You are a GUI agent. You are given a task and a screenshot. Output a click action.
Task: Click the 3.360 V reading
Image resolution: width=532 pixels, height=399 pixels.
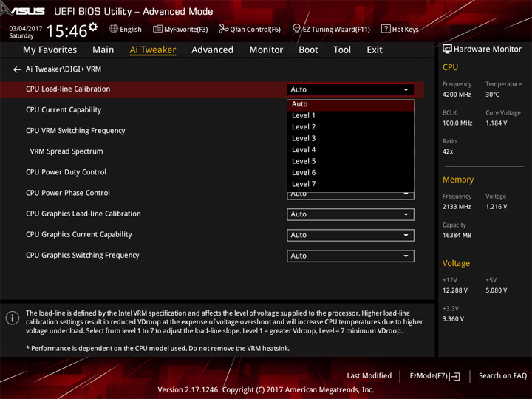coord(453,319)
